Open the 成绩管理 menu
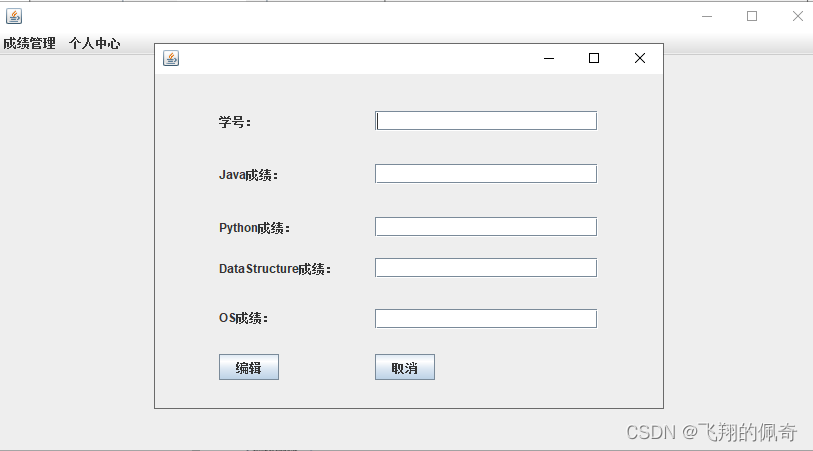This screenshot has width=813, height=451. pyautogui.click(x=30, y=44)
